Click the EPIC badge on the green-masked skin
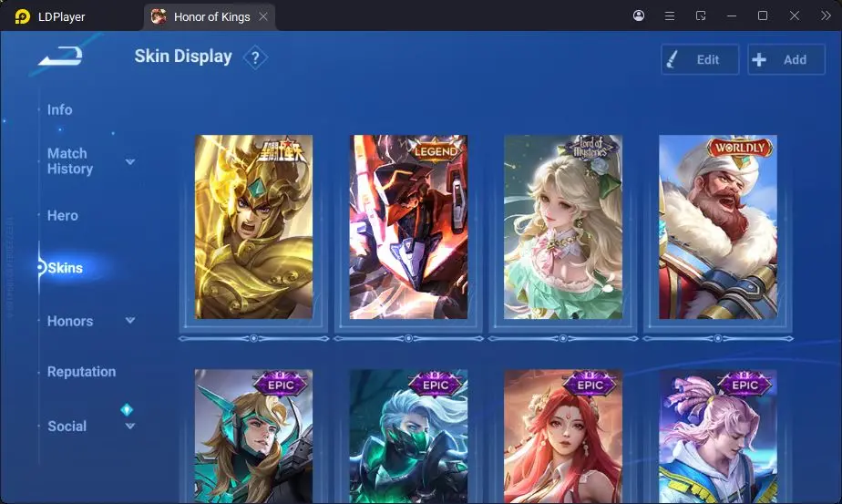 coord(435,385)
